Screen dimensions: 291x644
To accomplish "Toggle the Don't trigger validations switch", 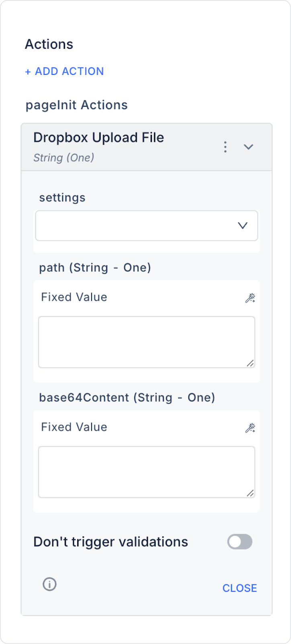I will tap(240, 542).
